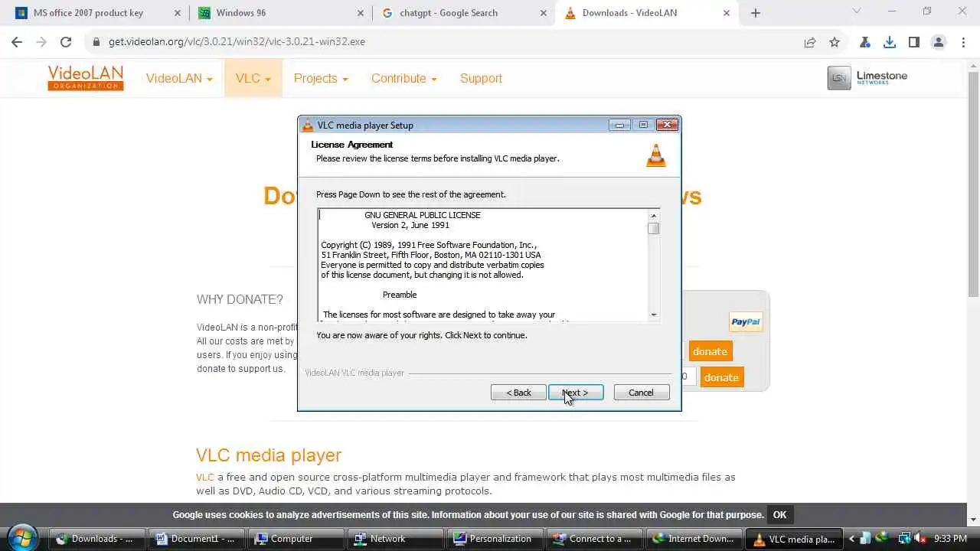Screen dimensions: 980x551
Task: Click the taskbar clock showing 9:33 PM
Action: (x=951, y=539)
